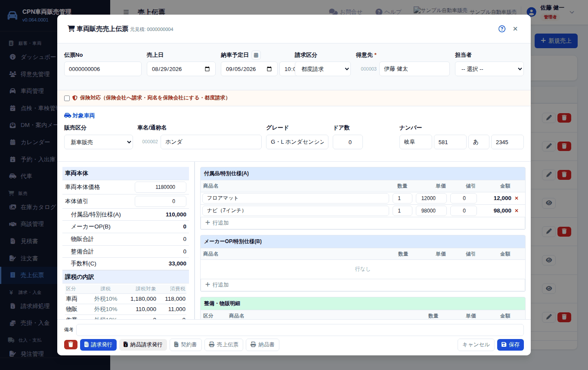This screenshot has height=370, width=588.
Task: Remove the フロアマット row with red ×
Action: point(517,198)
